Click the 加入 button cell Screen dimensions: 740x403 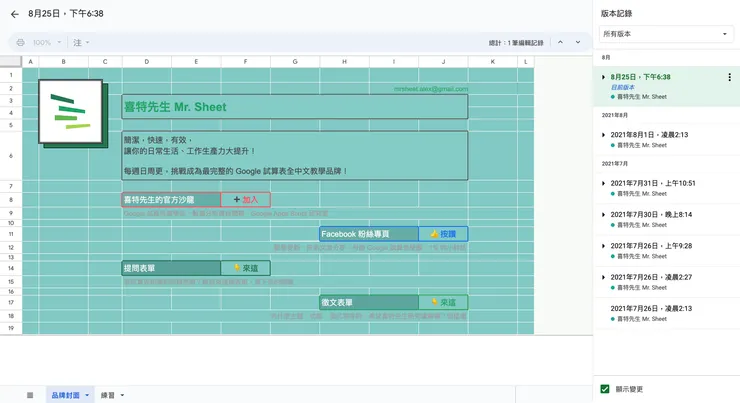click(x=245, y=200)
